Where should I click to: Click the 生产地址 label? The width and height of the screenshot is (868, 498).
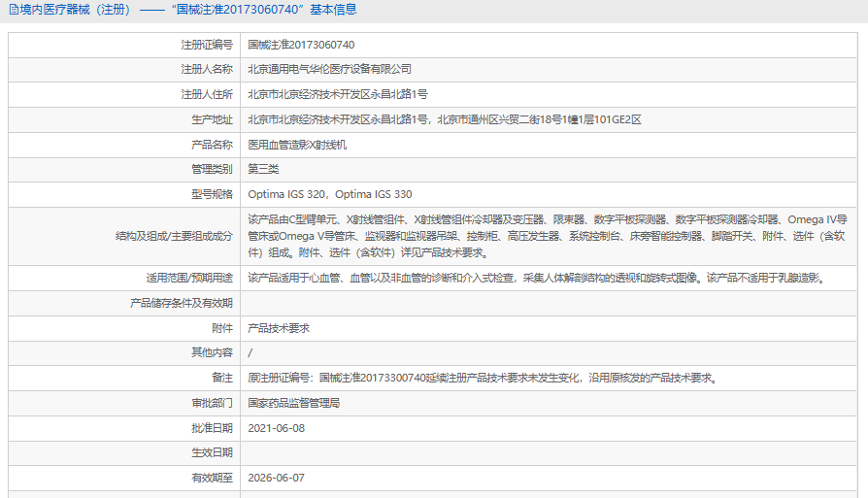click(x=212, y=119)
